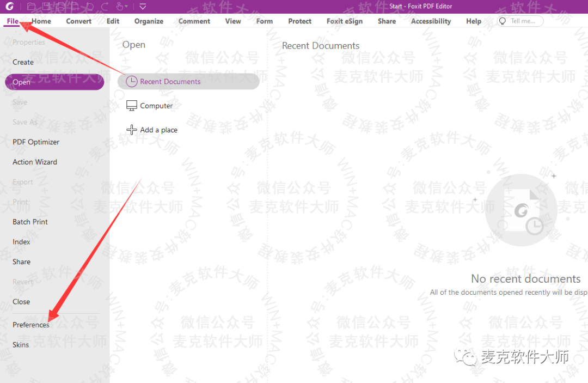Select Export in the File menu
The width and height of the screenshot is (588, 383).
click(22, 182)
